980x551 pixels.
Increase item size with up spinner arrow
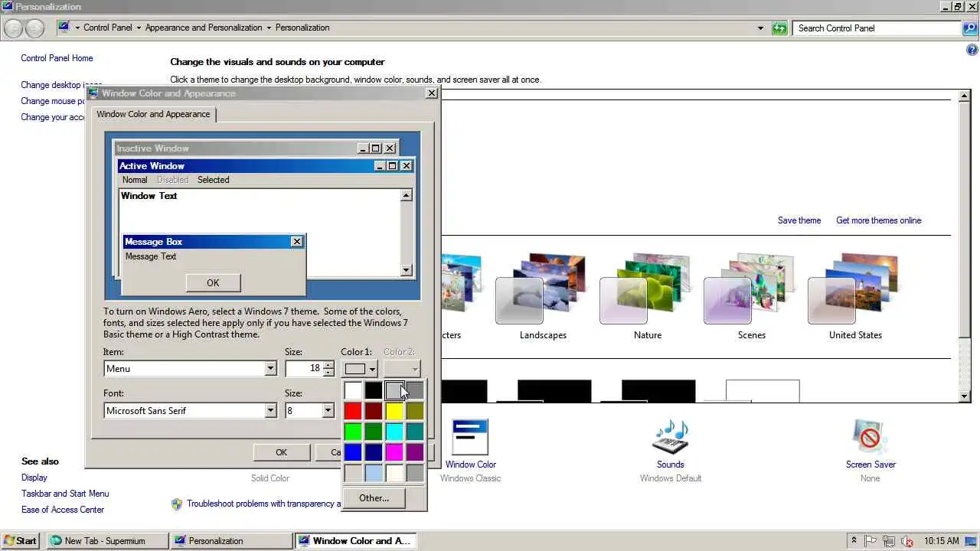pos(328,364)
